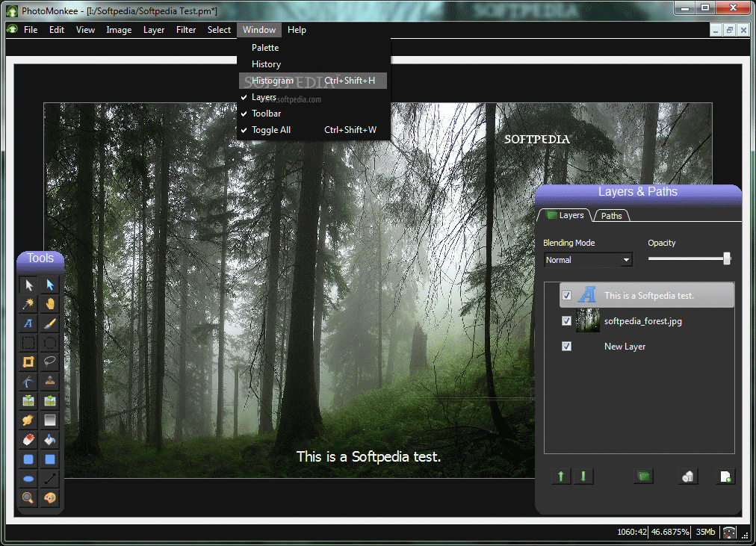Select the paintbrush tool

click(49, 323)
